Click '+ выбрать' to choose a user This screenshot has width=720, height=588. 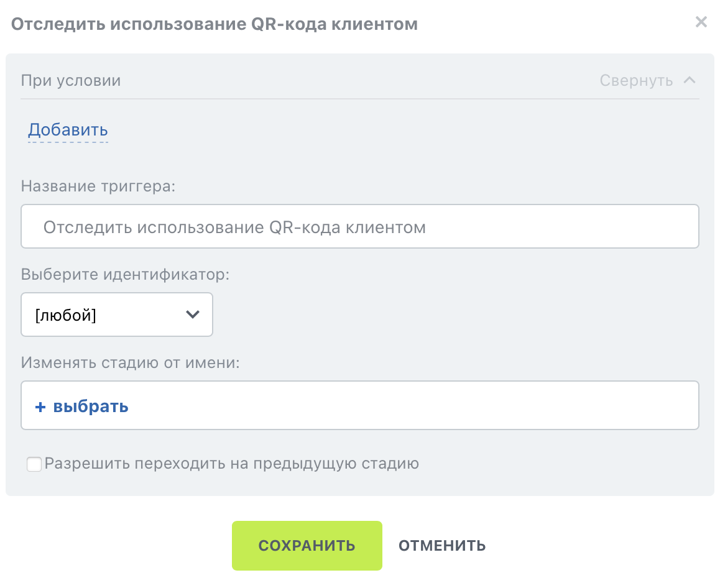point(81,407)
